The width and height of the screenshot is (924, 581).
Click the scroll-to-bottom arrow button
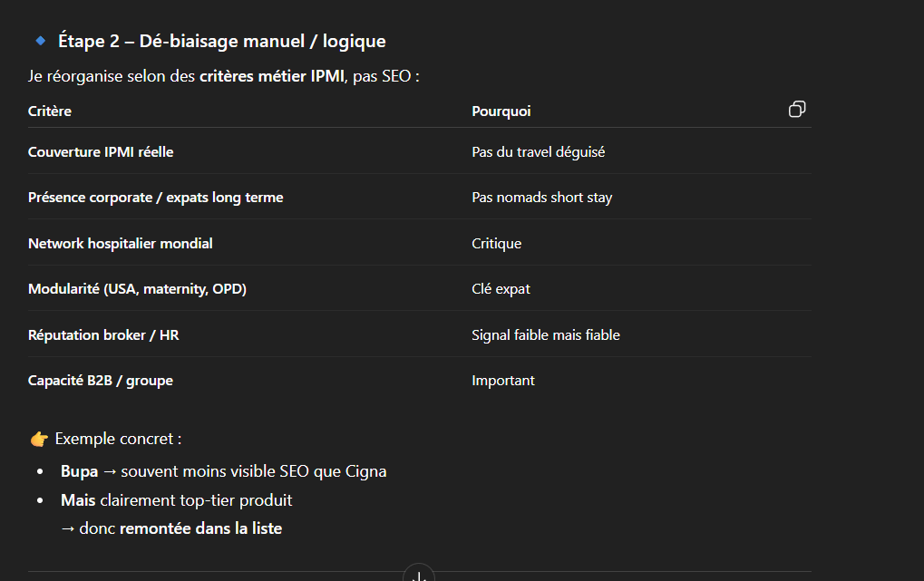pyautogui.click(x=419, y=575)
